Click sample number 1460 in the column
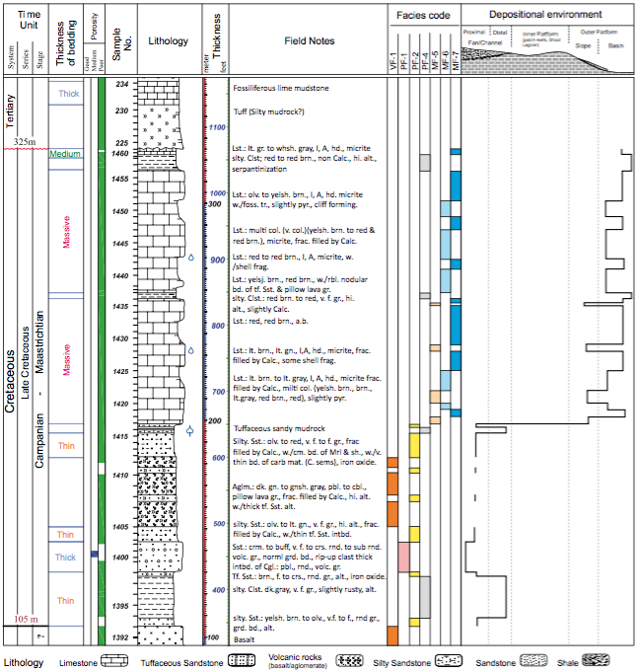Viewport: 639px width, 672px height. tap(120, 154)
